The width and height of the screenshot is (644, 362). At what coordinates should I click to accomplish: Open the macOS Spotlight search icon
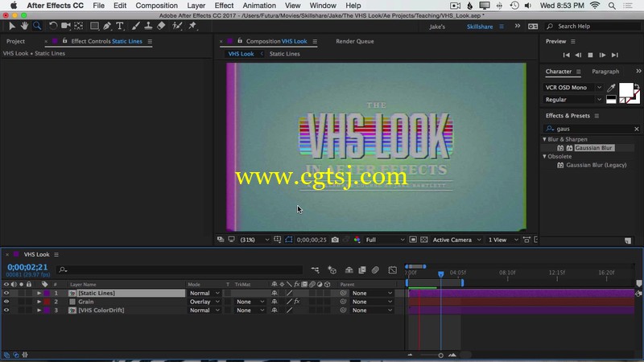612,6
